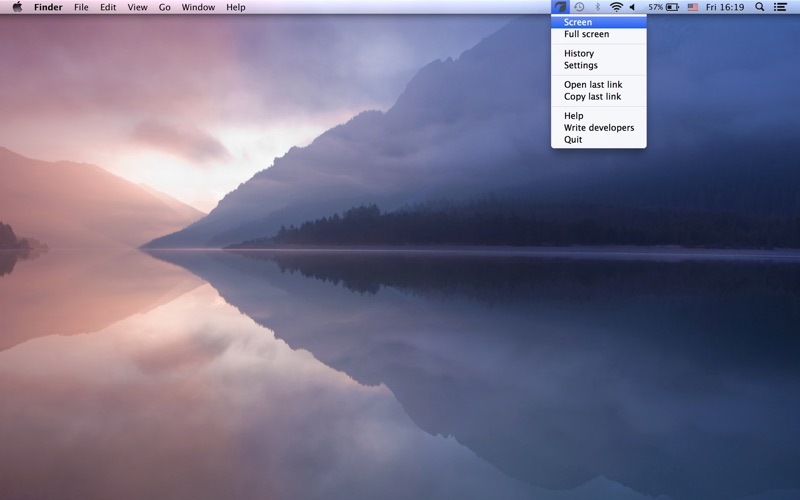Choose Screen from the dropdown menu
This screenshot has width=800, height=500.
(598, 22)
